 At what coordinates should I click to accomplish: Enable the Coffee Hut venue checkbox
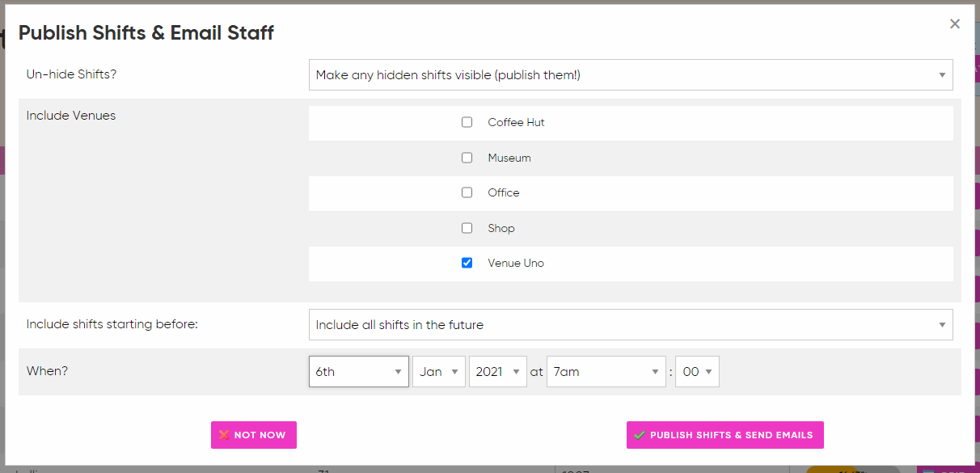coord(467,122)
